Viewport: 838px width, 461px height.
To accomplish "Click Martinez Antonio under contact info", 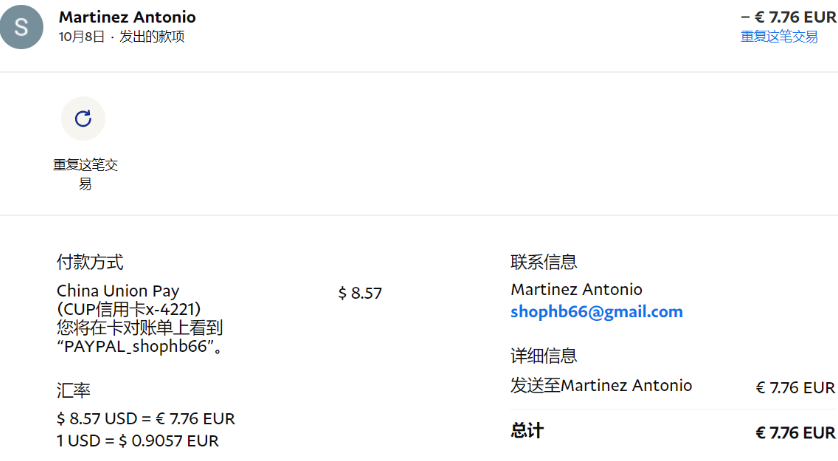I will pos(576,289).
